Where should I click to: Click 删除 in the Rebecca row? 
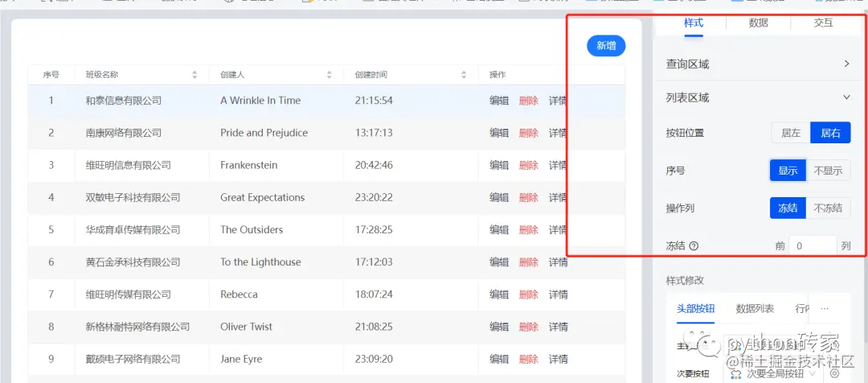[x=529, y=294]
